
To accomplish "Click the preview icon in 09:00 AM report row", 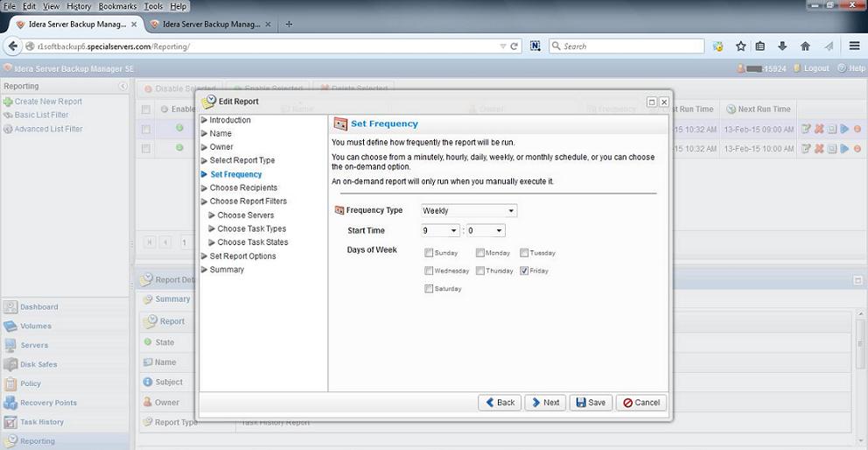I will 831,129.
